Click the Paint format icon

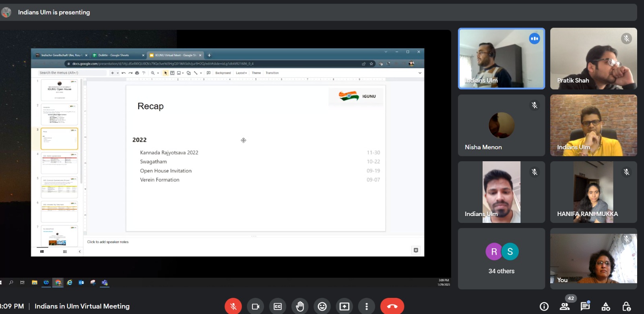(144, 73)
